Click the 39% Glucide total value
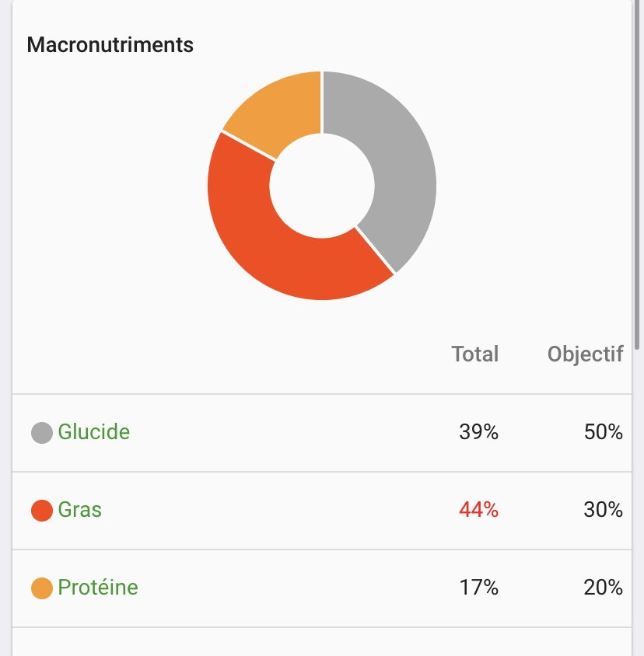 click(x=478, y=432)
